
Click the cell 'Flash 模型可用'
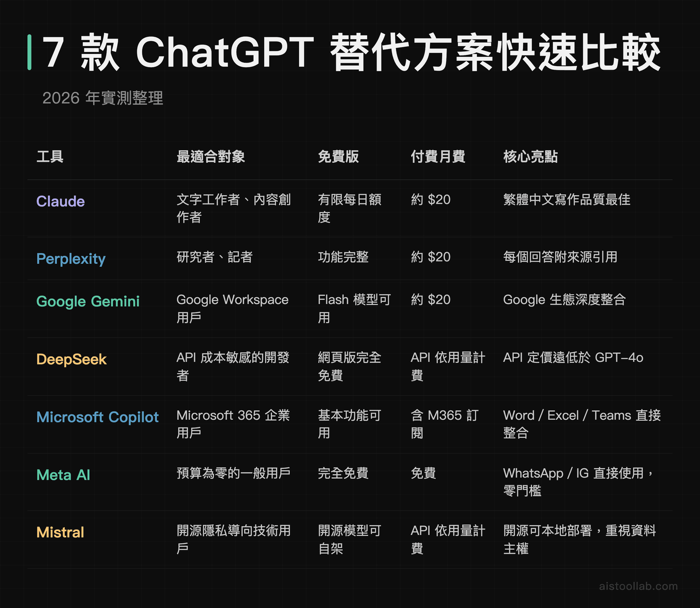click(x=354, y=308)
